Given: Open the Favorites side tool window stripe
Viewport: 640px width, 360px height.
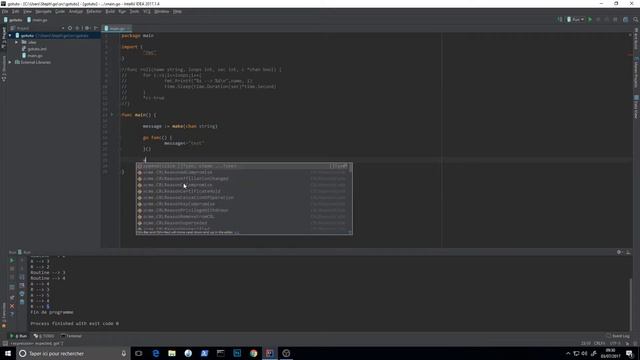Looking at the screenshot, I should click(x=4, y=315).
